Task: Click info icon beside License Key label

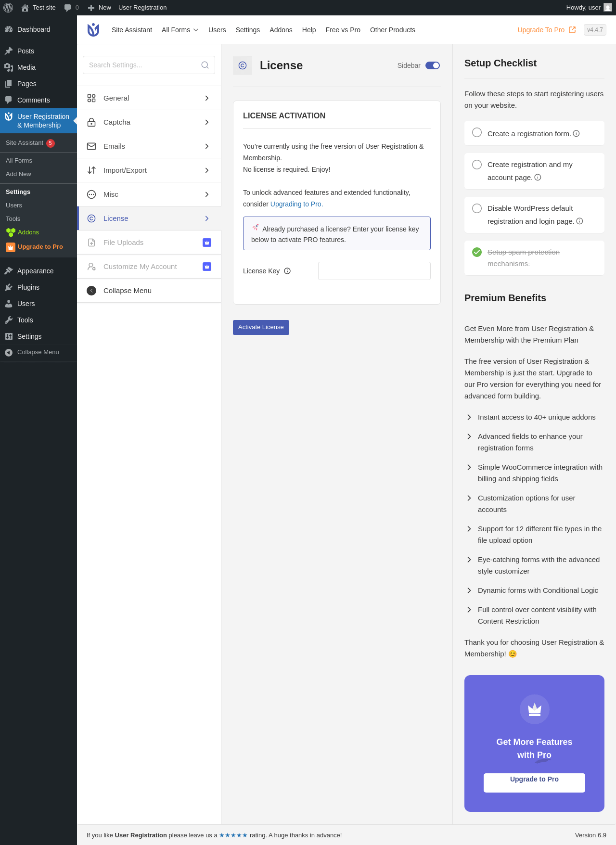Action: 287,271
